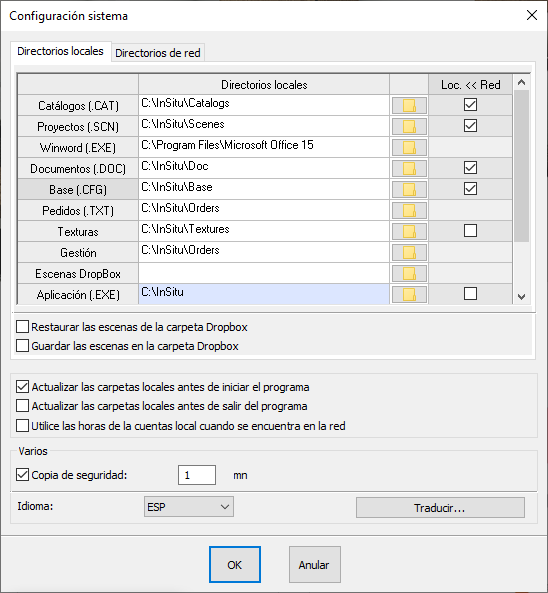Open the Idioma ESP dropdown
Viewport: 548px width, 593px height.
(x=189, y=507)
